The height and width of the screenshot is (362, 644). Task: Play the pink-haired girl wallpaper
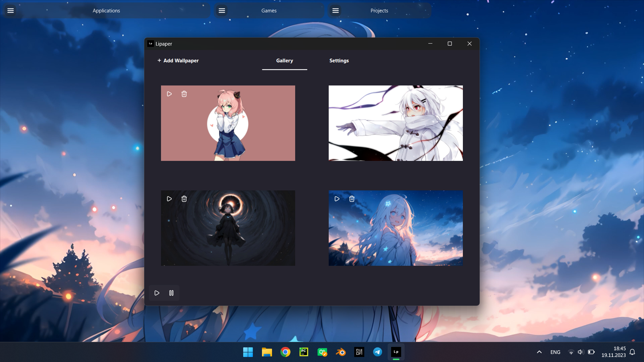[169, 94]
